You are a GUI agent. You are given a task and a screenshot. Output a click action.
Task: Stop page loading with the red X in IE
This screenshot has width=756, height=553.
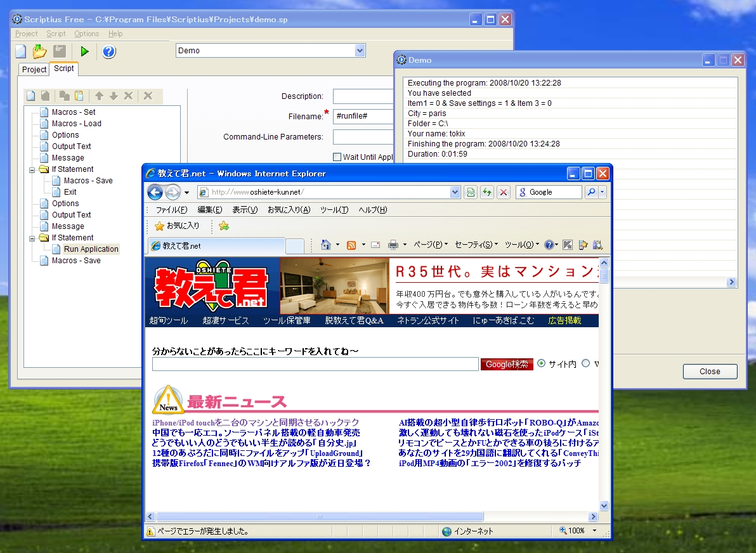pos(504,192)
